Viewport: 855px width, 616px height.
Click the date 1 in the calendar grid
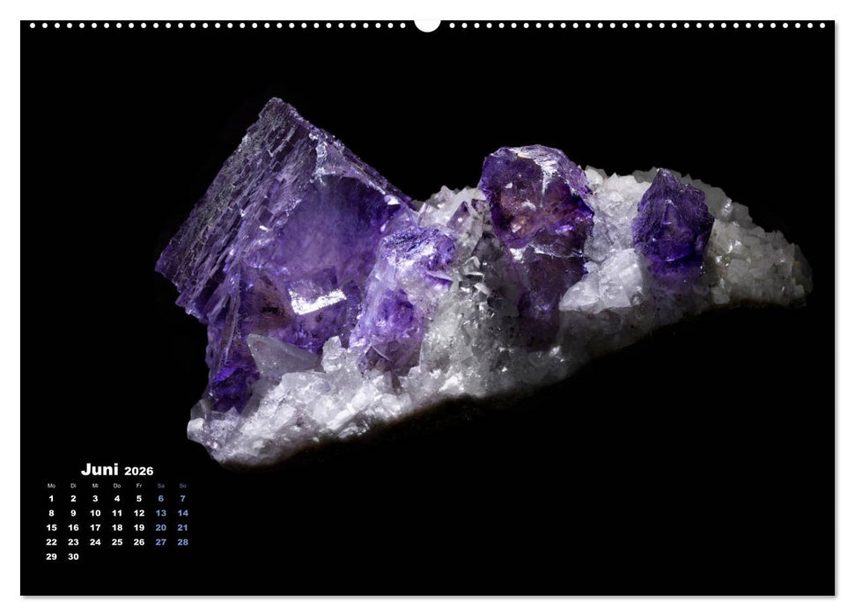coord(51,499)
